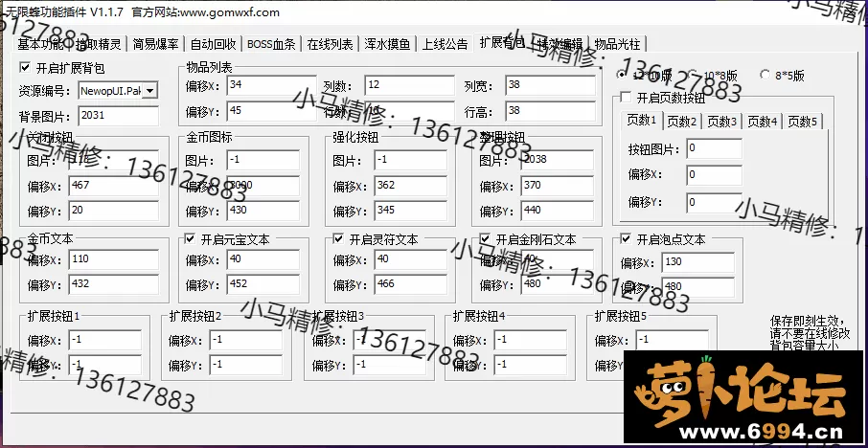Screen dimensions: 868x448
Task: Select the 页数2 sub-tab
Action: [681, 122]
